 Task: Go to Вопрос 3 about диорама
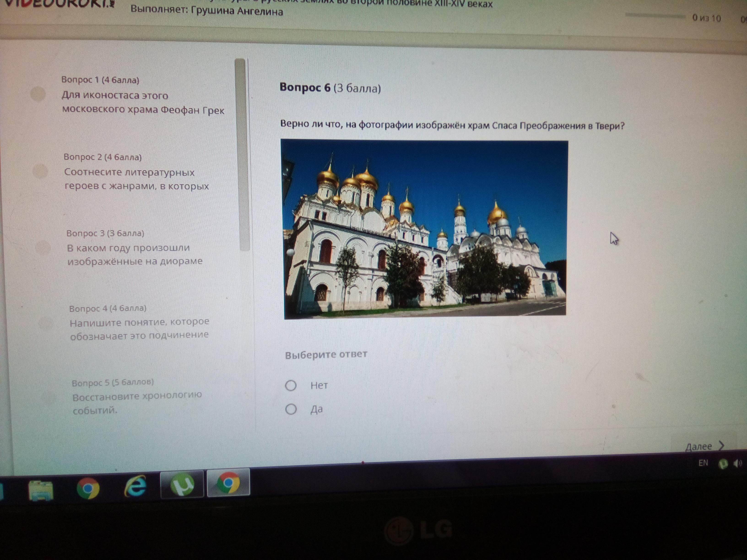(x=134, y=248)
